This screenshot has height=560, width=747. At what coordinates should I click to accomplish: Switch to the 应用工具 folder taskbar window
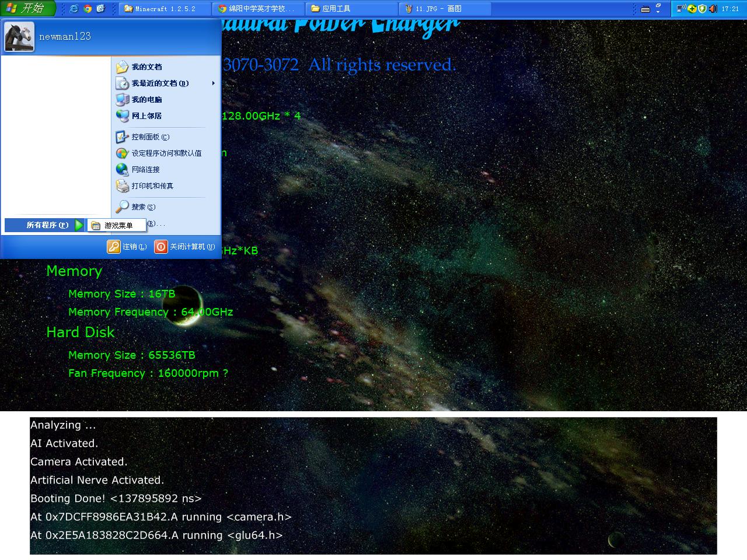352,9
